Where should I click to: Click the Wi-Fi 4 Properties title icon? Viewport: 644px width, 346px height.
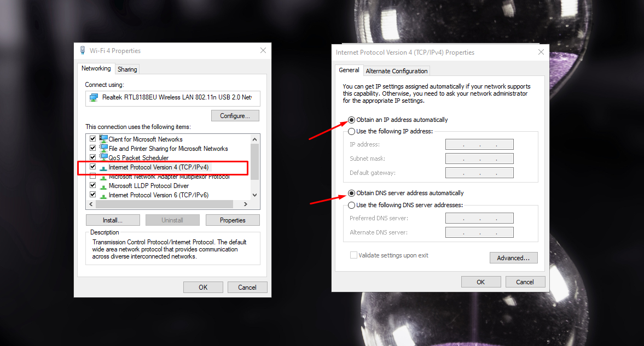click(x=83, y=50)
